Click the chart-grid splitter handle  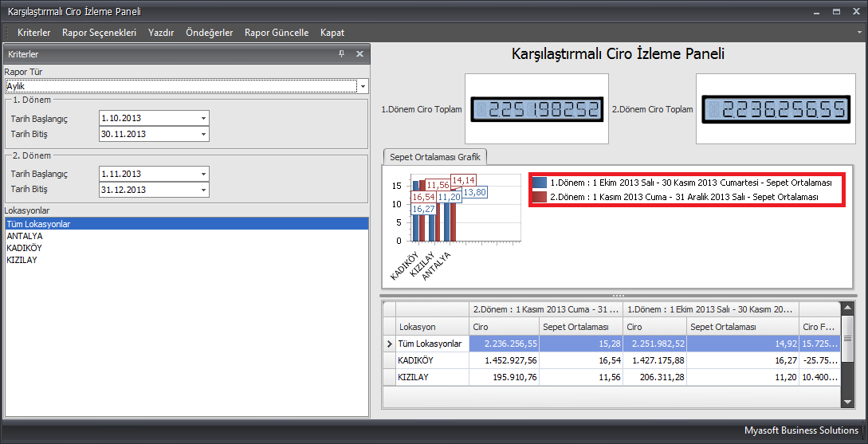(619, 296)
